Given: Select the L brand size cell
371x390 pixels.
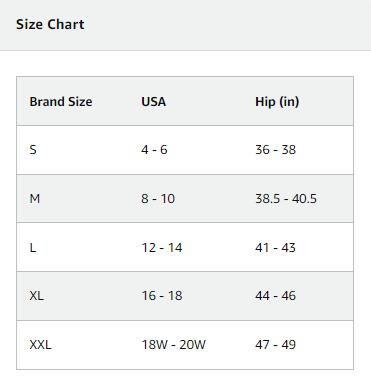Looking at the screenshot, I should [33, 248].
